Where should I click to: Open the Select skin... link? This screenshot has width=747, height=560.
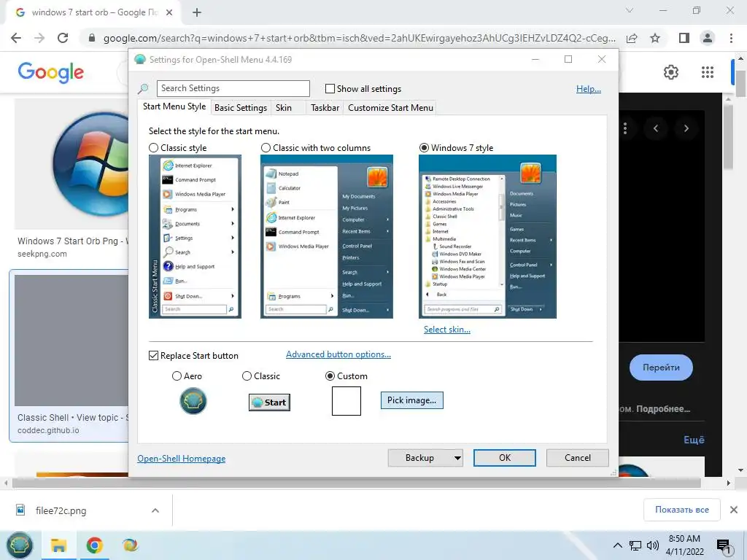(x=447, y=330)
